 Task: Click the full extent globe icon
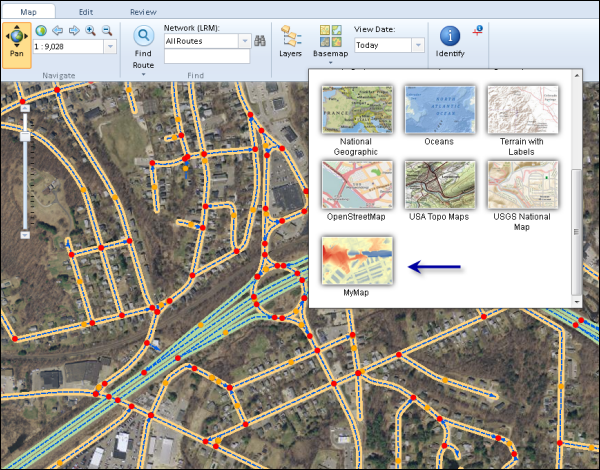point(41,30)
